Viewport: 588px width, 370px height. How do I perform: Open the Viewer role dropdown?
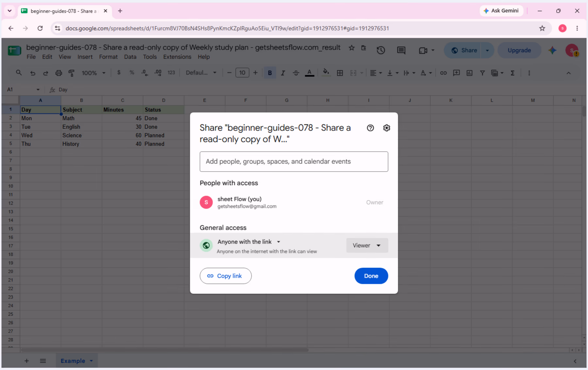(x=367, y=245)
